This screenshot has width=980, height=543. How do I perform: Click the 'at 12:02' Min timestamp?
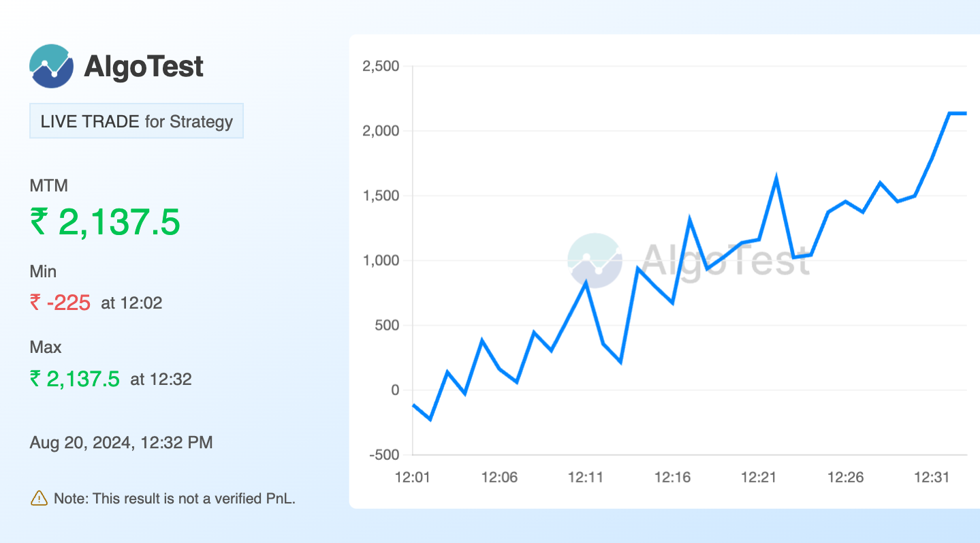tap(131, 303)
